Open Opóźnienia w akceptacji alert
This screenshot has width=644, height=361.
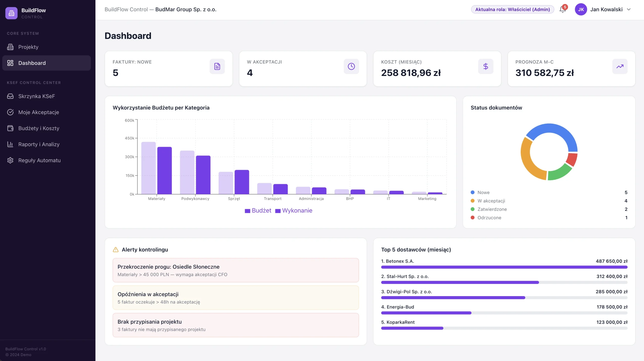(x=236, y=298)
